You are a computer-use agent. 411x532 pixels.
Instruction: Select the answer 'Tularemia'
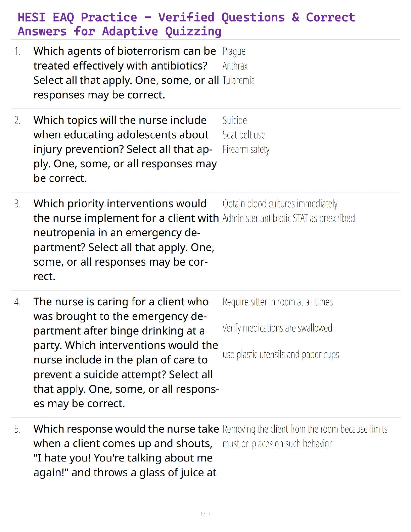(238, 81)
